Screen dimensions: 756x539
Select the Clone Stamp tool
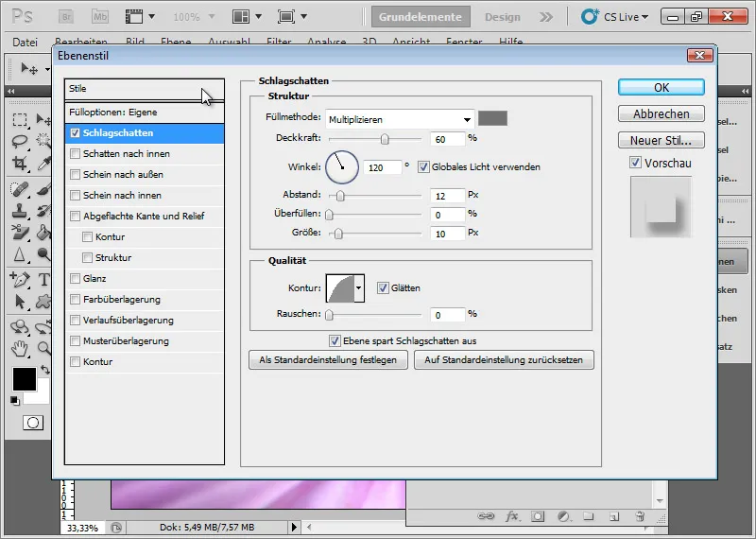click(20, 211)
